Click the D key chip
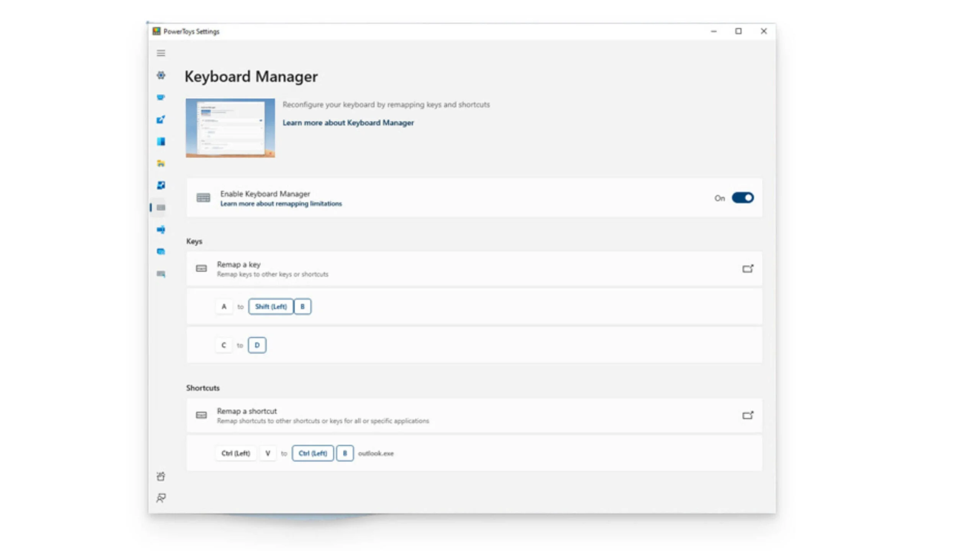The height and width of the screenshot is (551, 980). [257, 345]
